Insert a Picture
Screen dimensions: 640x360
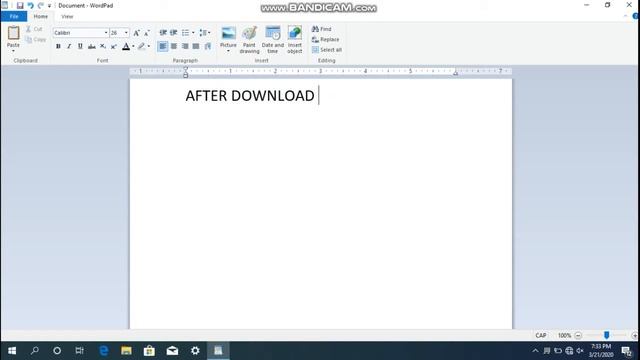click(228, 36)
